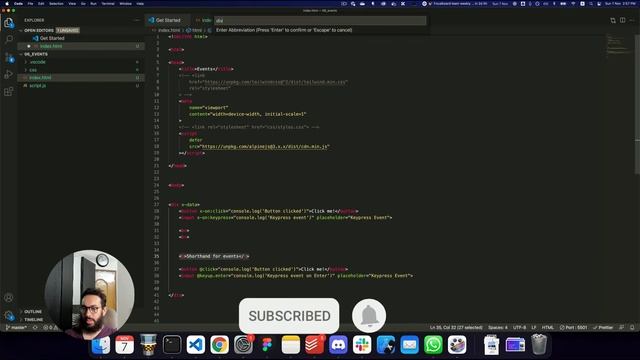
Task: Click LF end-of-line setting
Action: click(533, 327)
